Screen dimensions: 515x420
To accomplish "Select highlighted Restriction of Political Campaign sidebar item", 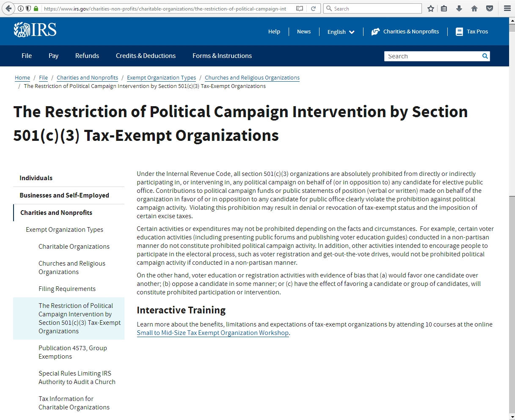I will (69, 318).
